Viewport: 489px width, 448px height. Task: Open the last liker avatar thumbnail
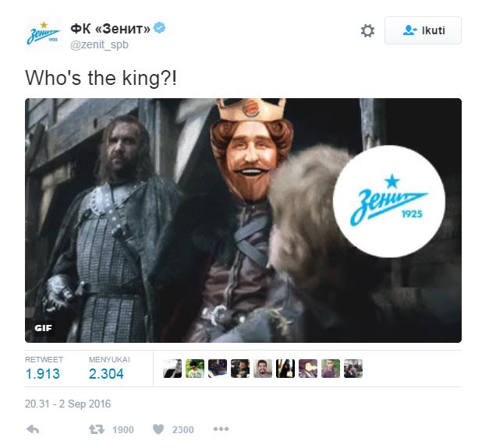point(353,369)
